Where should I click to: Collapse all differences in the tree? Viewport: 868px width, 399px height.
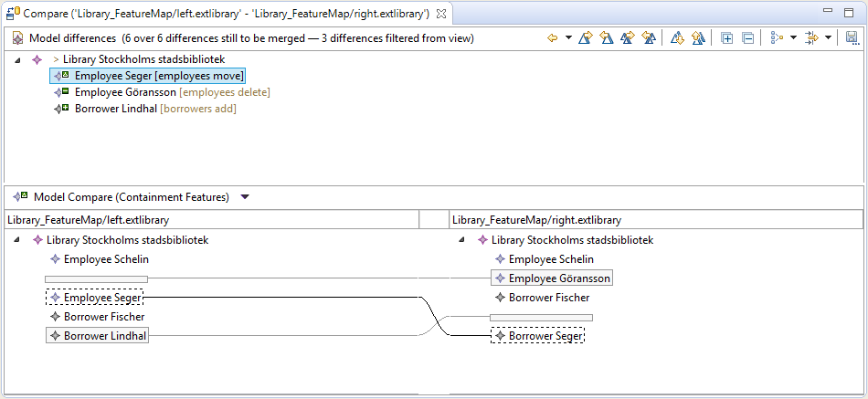coord(747,38)
